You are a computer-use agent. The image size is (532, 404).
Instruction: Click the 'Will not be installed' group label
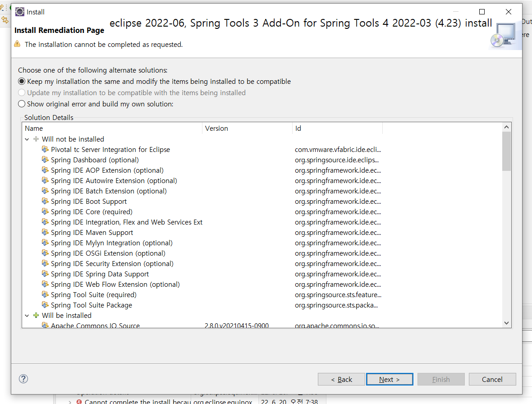pyautogui.click(x=73, y=139)
